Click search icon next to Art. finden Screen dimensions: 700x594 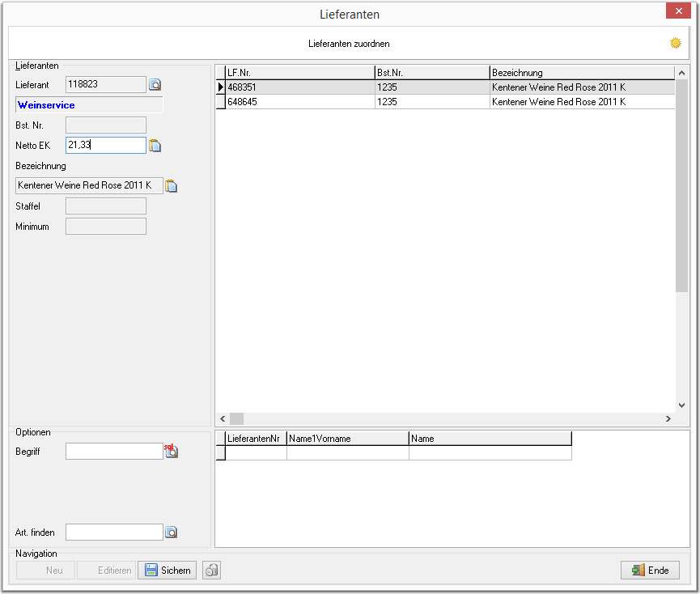[x=171, y=532]
